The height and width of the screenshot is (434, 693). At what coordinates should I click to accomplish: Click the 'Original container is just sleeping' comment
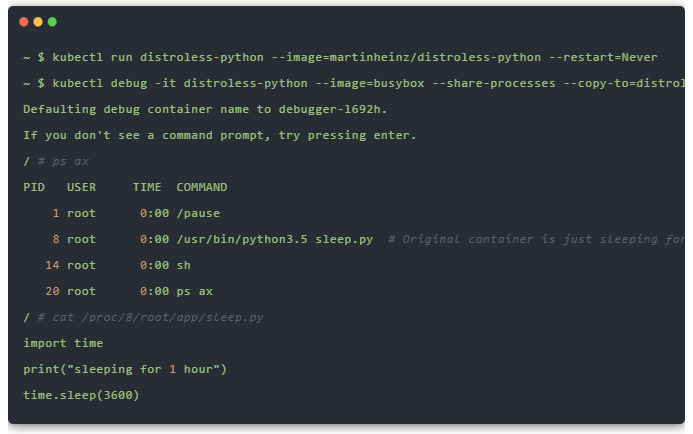[x=535, y=239]
